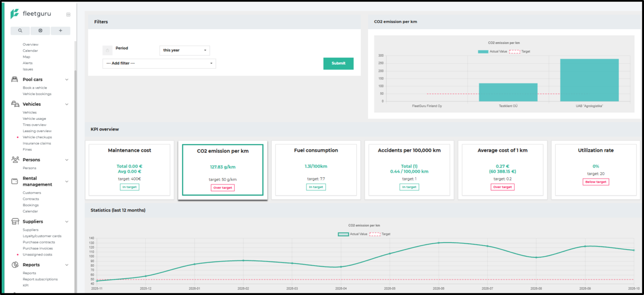This screenshot has height=295, width=644.
Task: Open Vehicle checkups in sidebar
Action: click(37, 137)
